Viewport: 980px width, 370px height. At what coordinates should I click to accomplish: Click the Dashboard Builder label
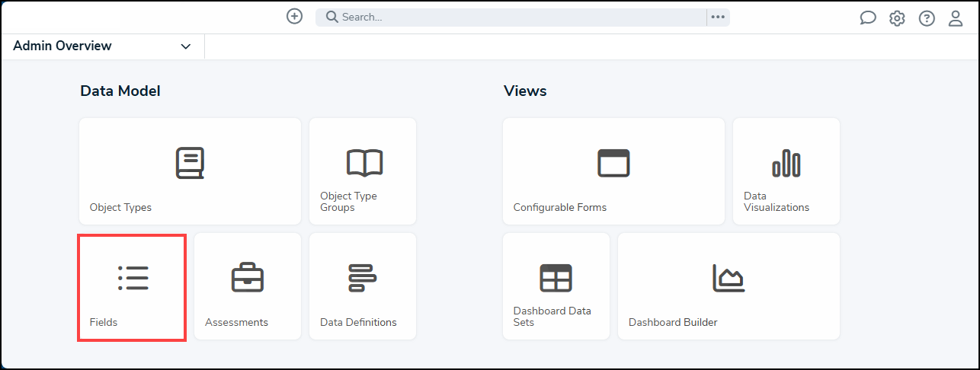673,322
